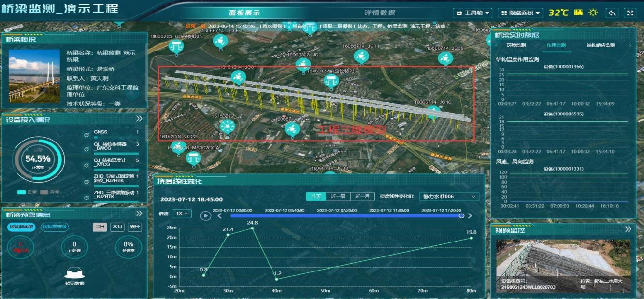Select the 近一周 time range option
This screenshot has height=299, width=644.
(338, 197)
